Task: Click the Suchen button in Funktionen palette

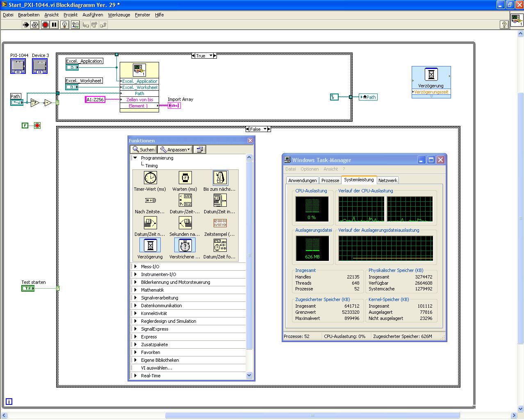Action: [x=144, y=150]
